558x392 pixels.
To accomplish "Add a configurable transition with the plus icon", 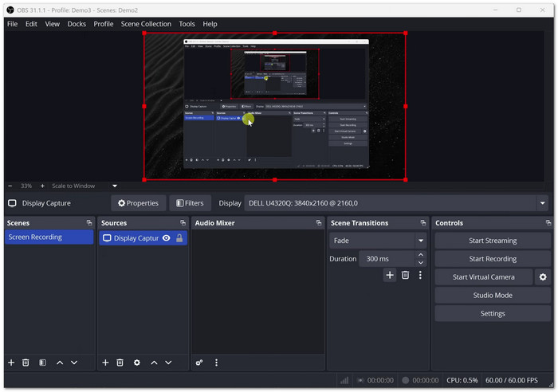I will point(390,275).
